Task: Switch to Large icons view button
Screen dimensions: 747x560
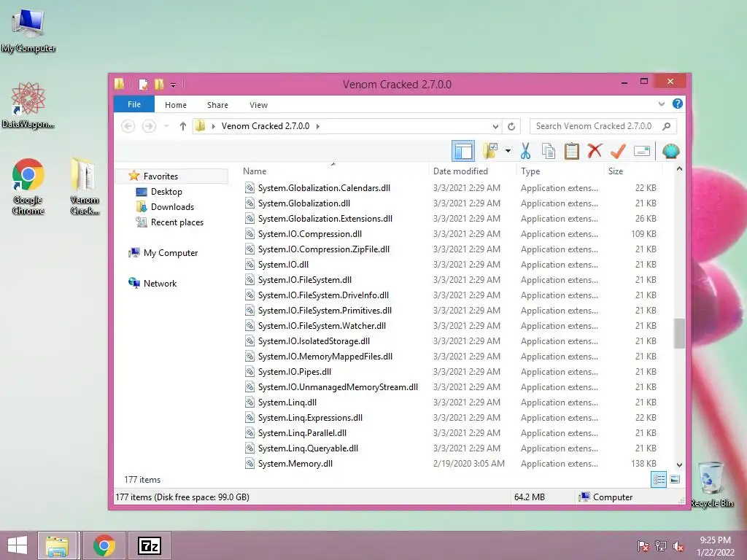Action: [675, 480]
